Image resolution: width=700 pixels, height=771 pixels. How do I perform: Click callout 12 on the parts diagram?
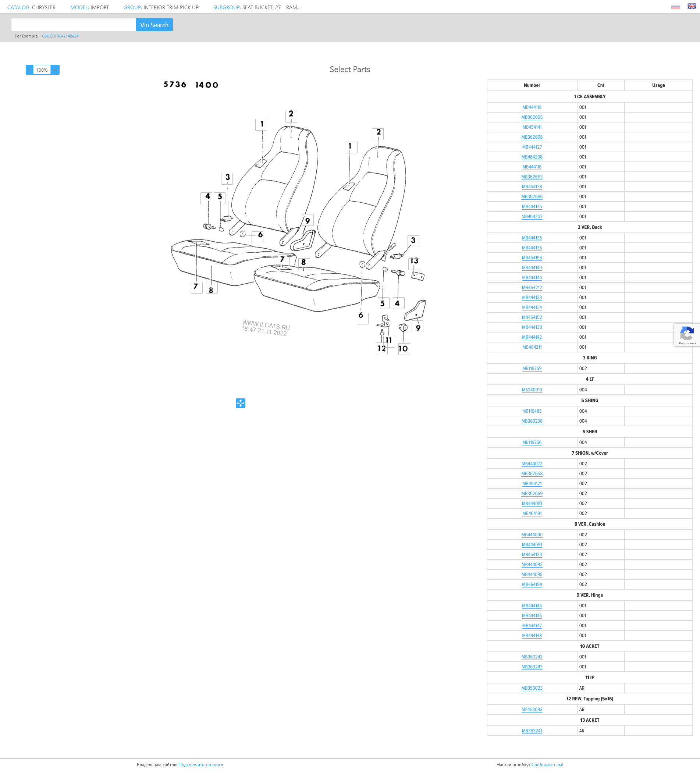coord(381,348)
